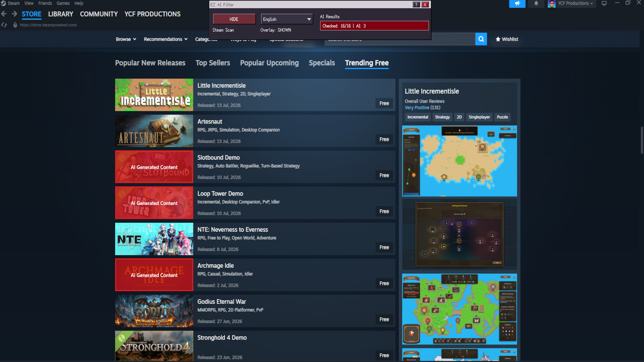The height and width of the screenshot is (362, 644).
Task: Expand the Recommendations dropdown
Action: tap(166, 39)
